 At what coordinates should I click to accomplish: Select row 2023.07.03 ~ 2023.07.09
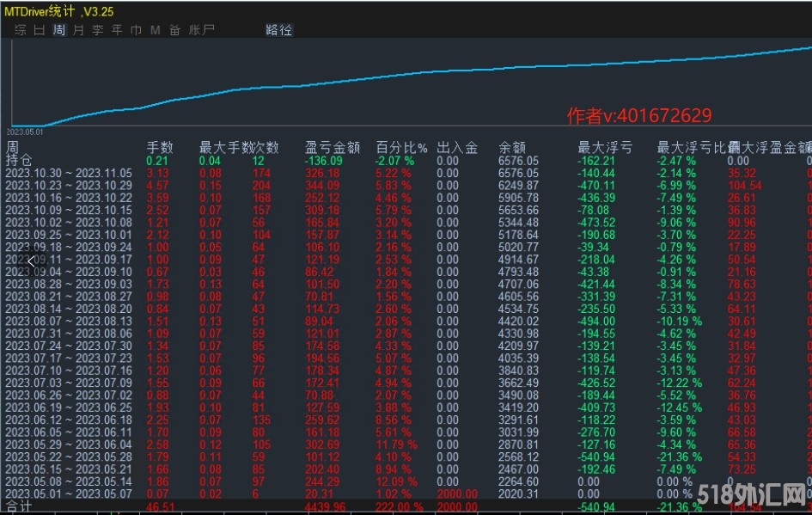[x=69, y=383]
